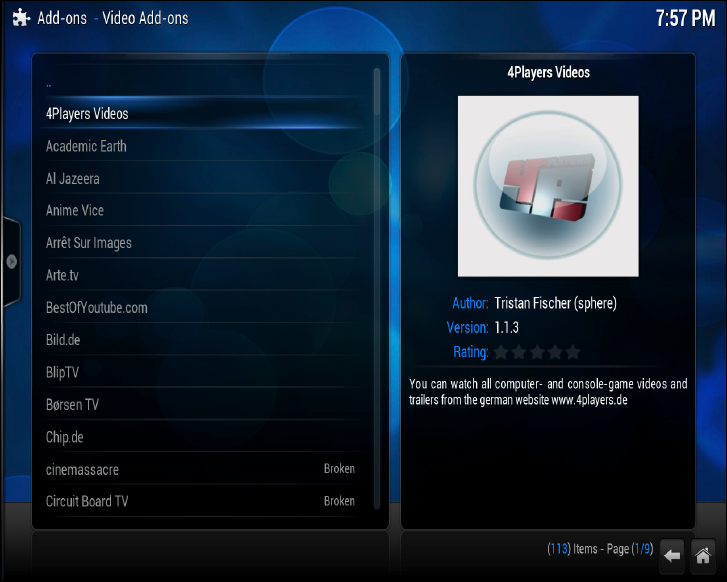Click the (113) Items count
727x582 pixels.
[x=572, y=549]
